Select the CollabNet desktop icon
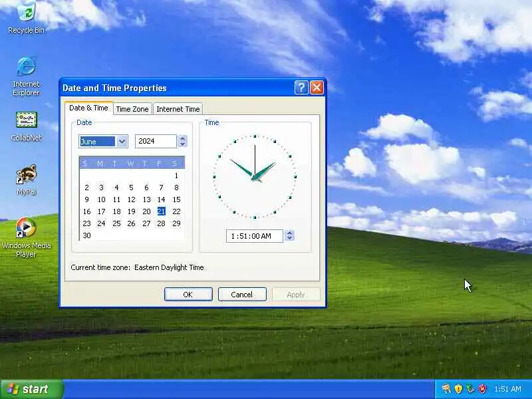Screen dimensions: 532x399 [x=26, y=126]
